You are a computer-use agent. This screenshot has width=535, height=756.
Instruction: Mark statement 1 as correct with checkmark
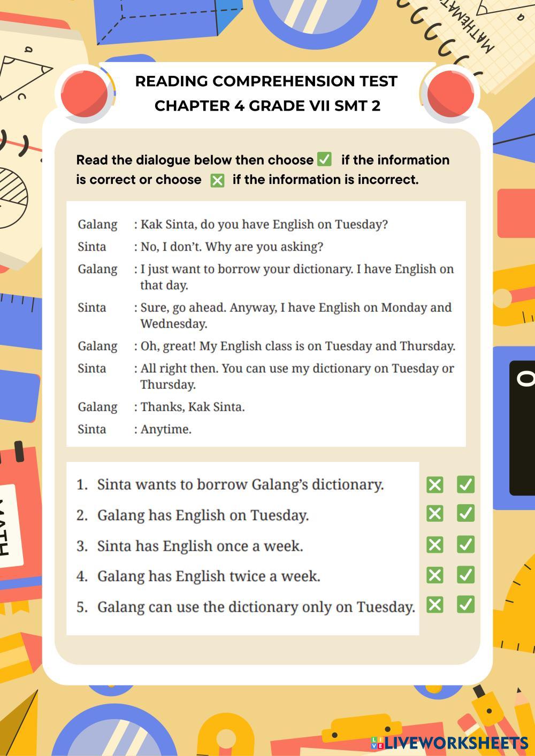(x=465, y=484)
